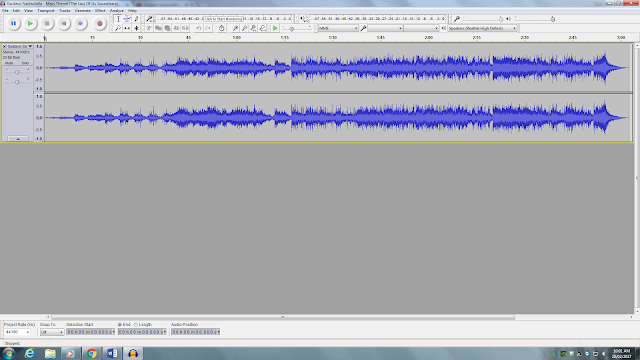Viewport: 640px width, 360px height.
Task: Open the recording device dropdown
Action: tap(385, 28)
